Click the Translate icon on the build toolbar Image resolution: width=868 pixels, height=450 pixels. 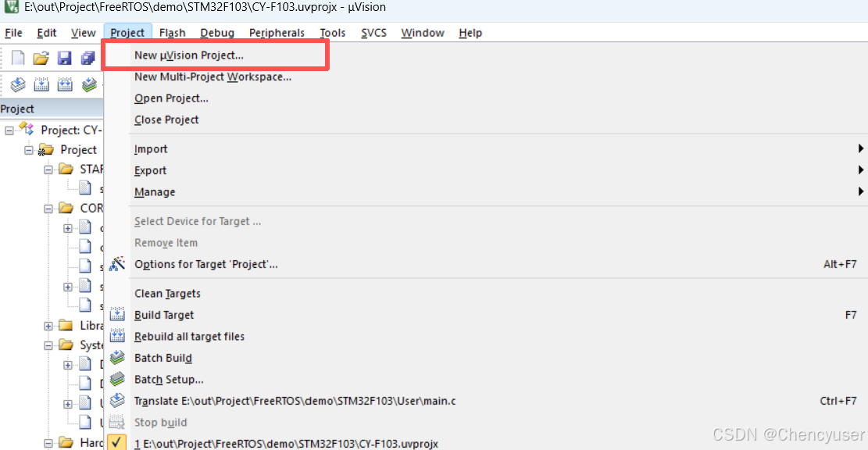(18, 84)
